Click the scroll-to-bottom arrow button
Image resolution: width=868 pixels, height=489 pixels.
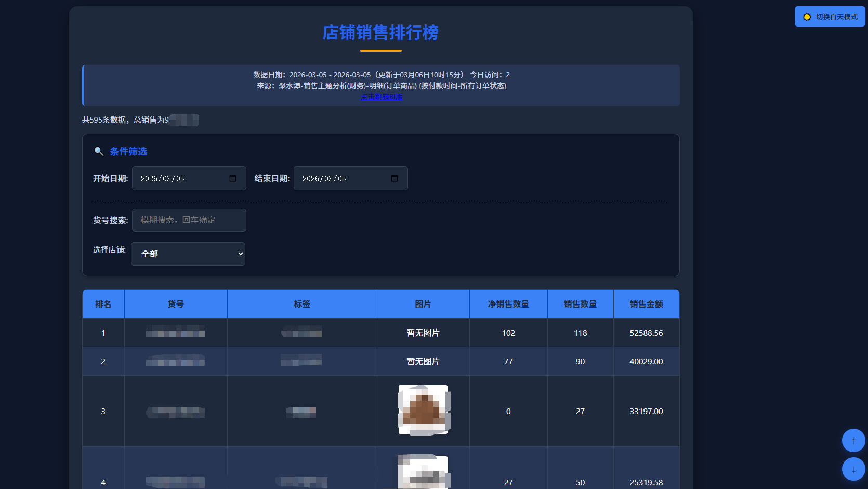coord(853,469)
